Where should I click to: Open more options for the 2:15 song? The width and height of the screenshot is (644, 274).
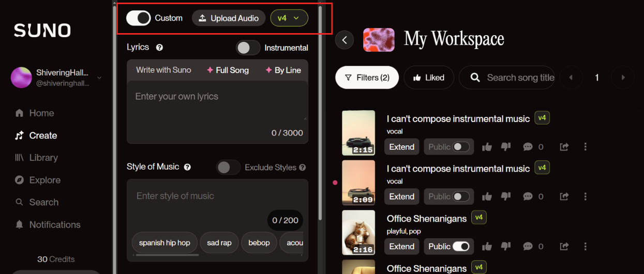coord(586,147)
